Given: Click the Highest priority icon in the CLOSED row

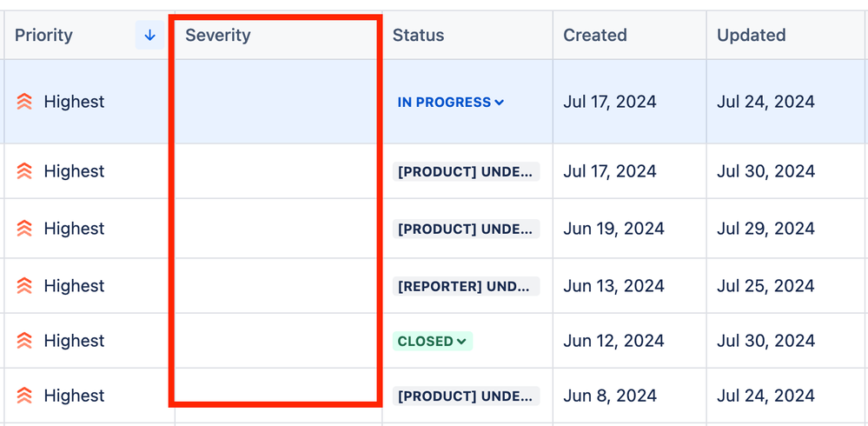Looking at the screenshot, I should point(24,341).
